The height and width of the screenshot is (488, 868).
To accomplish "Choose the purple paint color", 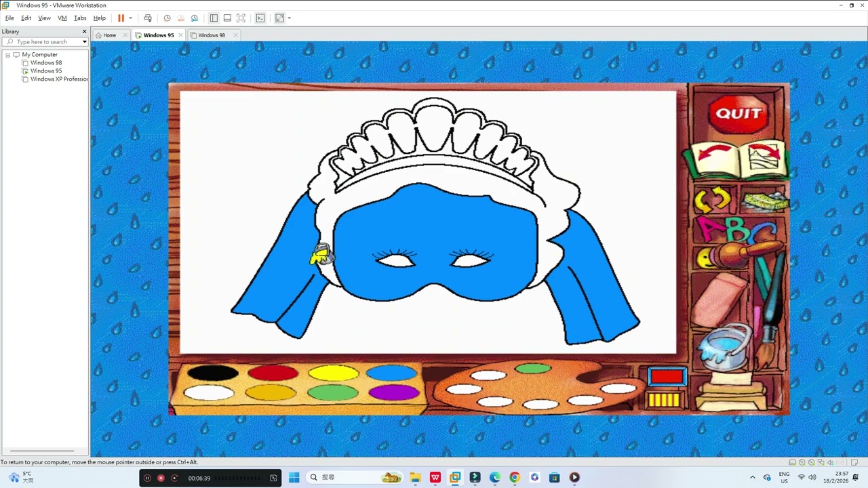I will click(x=394, y=392).
